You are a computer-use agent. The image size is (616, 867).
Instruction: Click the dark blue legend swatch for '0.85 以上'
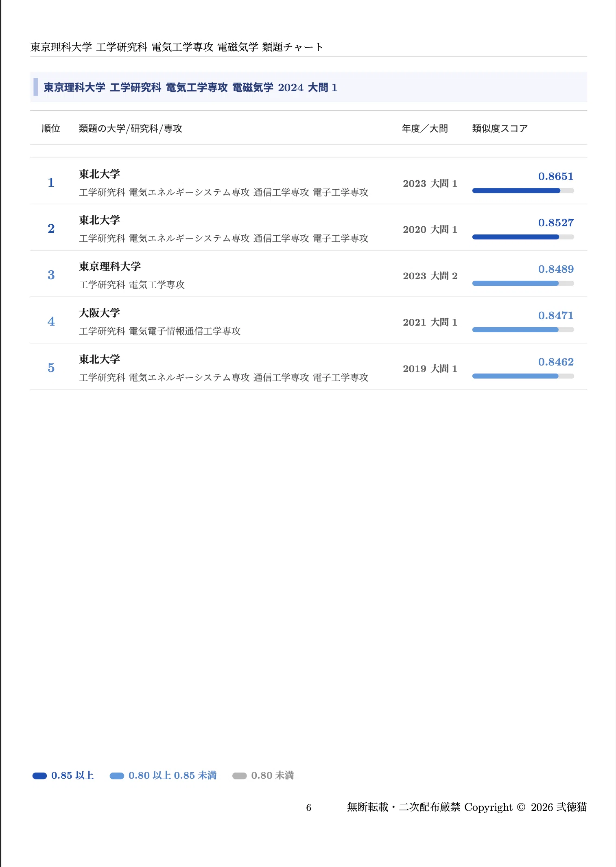(x=40, y=776)
